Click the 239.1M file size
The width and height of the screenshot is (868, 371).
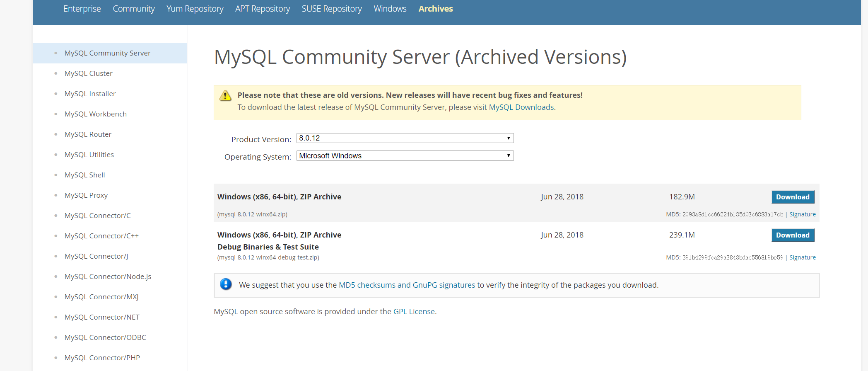coord(682,235)
